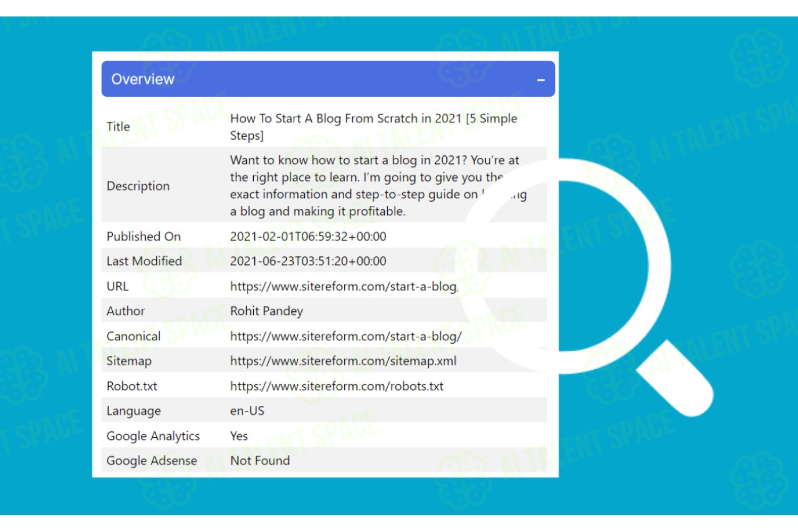Click the Sitemap label

click(129, 361)
